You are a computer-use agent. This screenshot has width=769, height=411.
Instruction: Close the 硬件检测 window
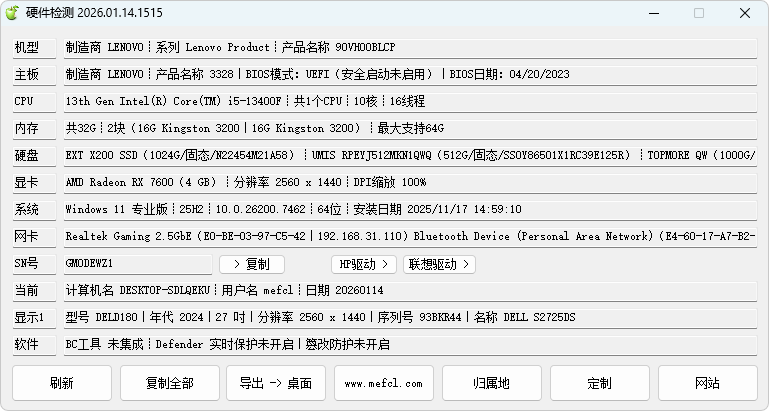745,13
